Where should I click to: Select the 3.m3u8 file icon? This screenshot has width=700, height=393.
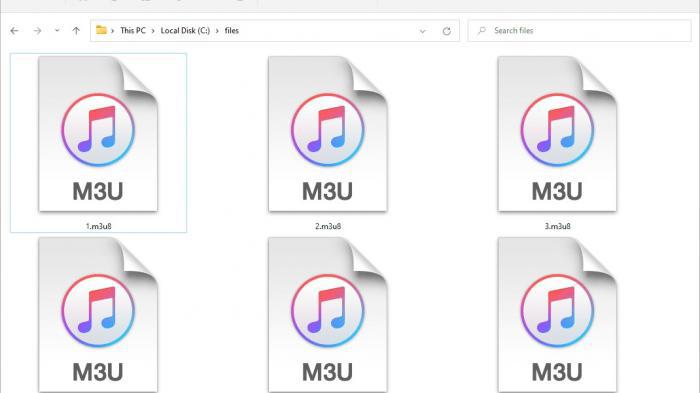pos(557,134)
